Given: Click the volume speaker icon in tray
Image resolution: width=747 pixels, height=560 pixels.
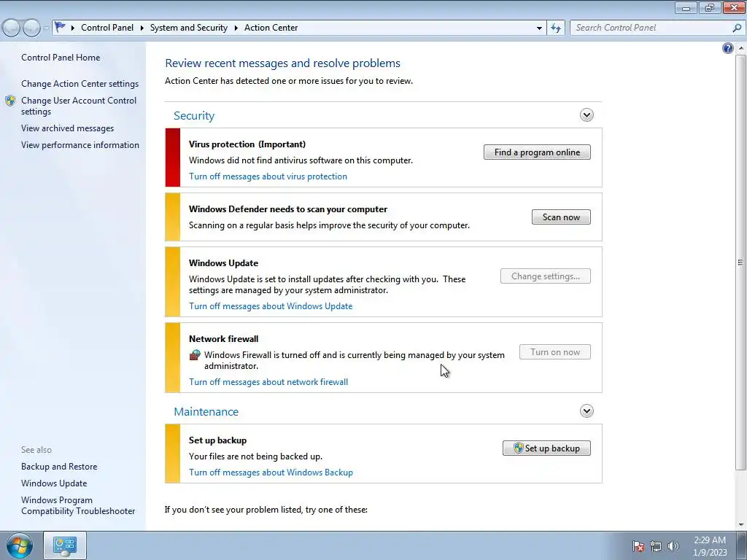Looking at the screenshot, I should (x=673, y=546).
